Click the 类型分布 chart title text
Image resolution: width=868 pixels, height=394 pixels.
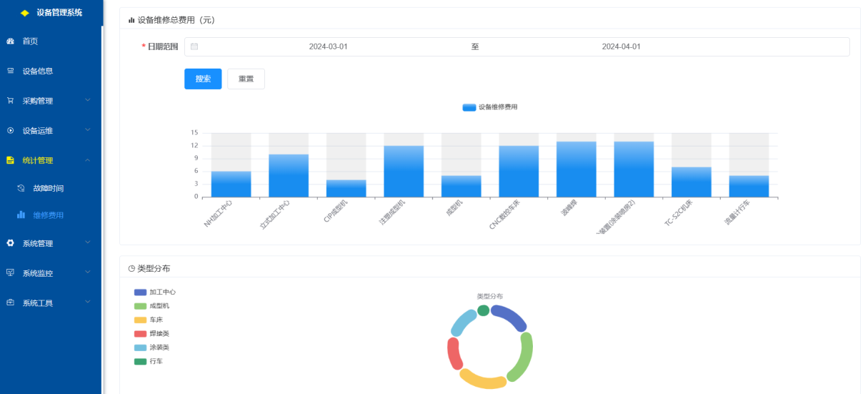(490, 295)
